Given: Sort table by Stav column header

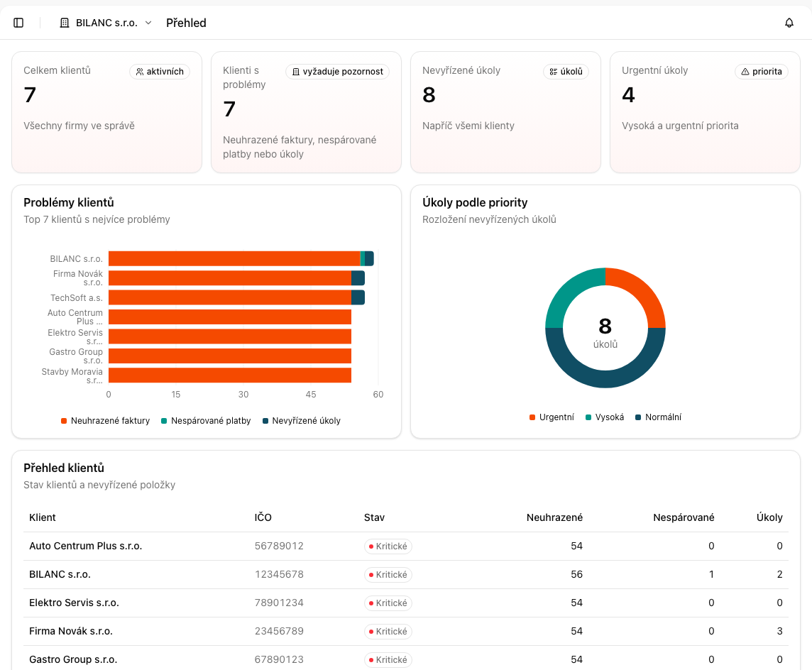Looking at the screenshot, I should pos(374,518).
